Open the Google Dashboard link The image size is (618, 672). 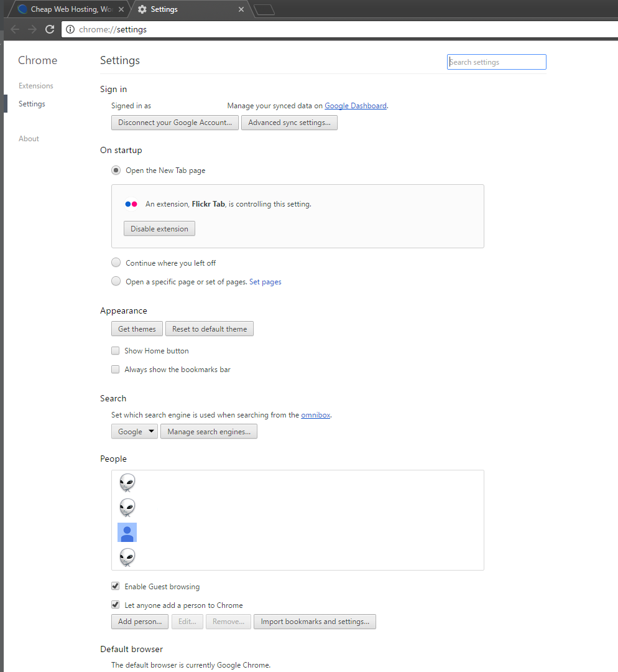(x=356, y=106)
